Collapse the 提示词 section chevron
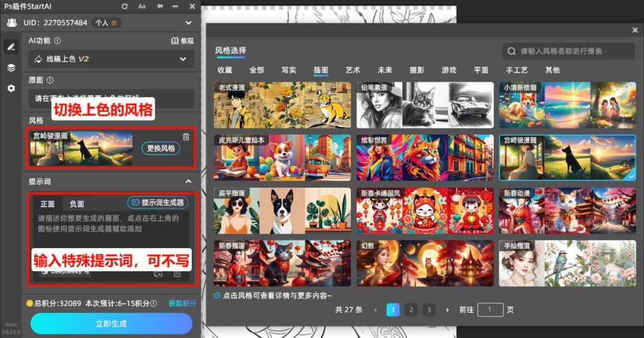Screen dimensions: 644x338 [188, 181]
